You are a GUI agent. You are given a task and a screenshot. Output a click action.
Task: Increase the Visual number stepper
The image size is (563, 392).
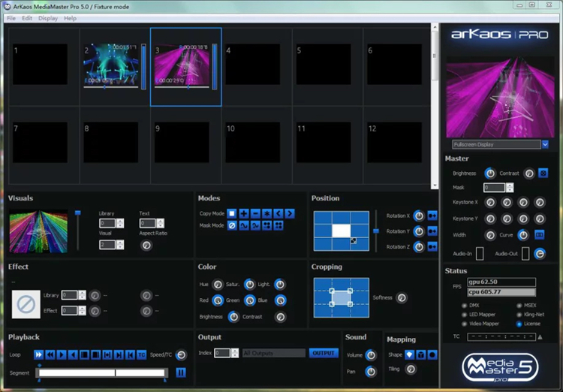[122, 242]
